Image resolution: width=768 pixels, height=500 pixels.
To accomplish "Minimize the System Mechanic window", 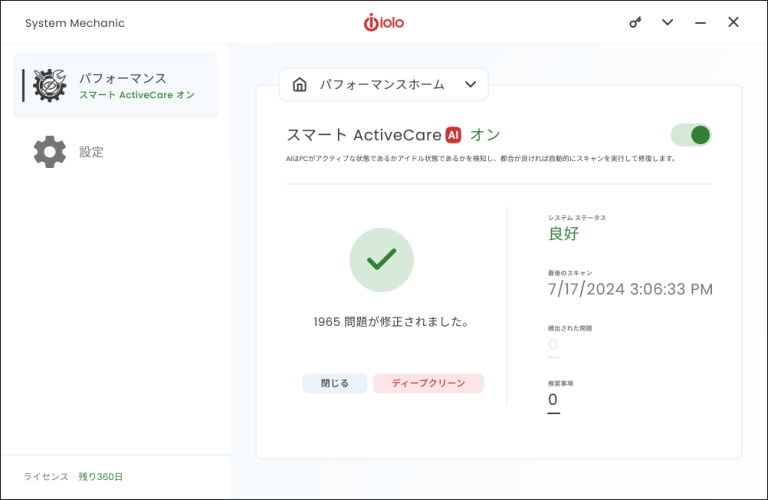I will pyautogui.click(x=700, y=23).
